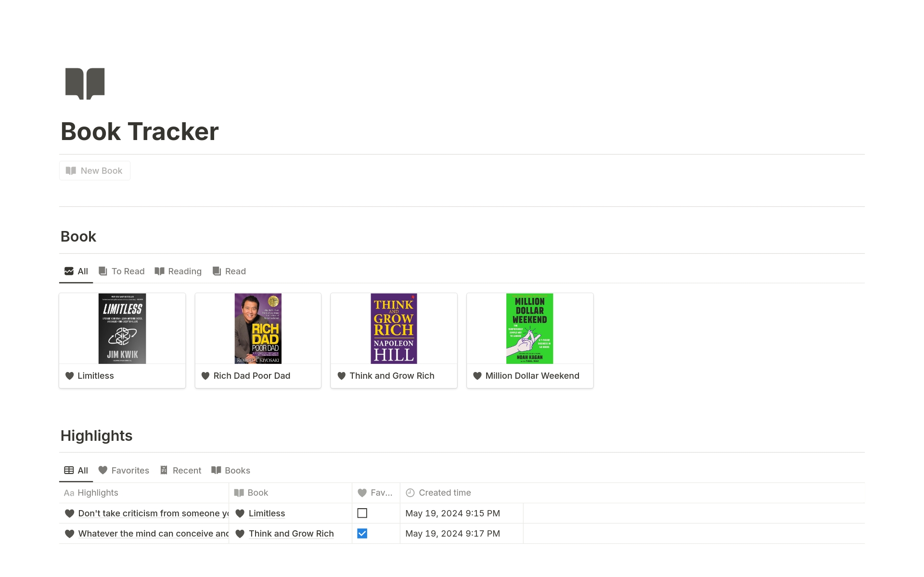
Task: Uncheck favorite checkbox for Think and Grow Rich
Action: tap(362, 534)
